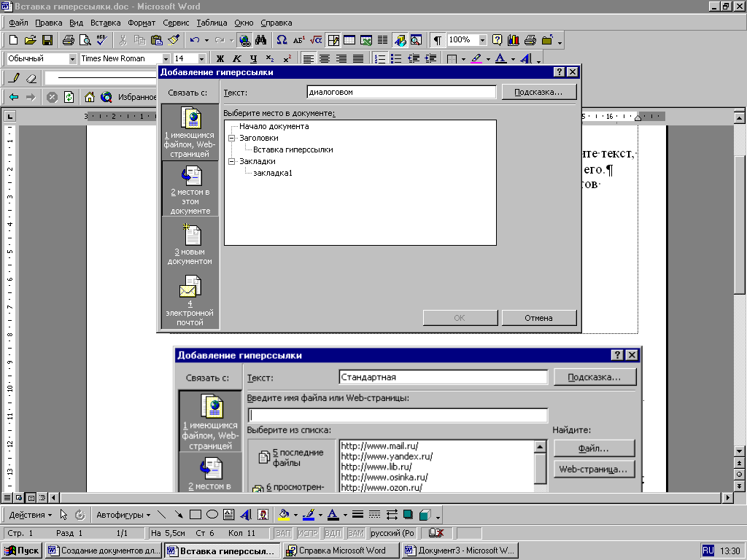
Task: Toggle superscript x² formatting
Action: point(287,58)
